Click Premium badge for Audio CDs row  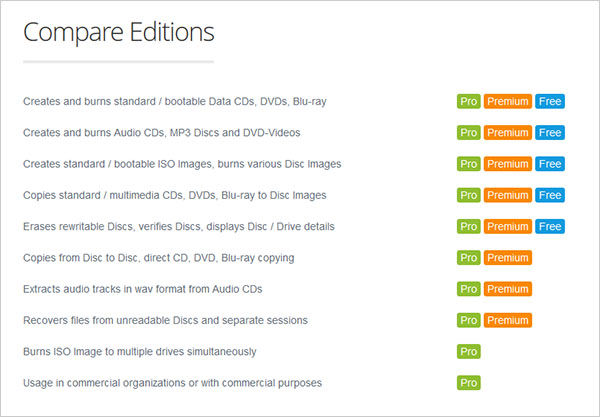(x=507, y=133)
